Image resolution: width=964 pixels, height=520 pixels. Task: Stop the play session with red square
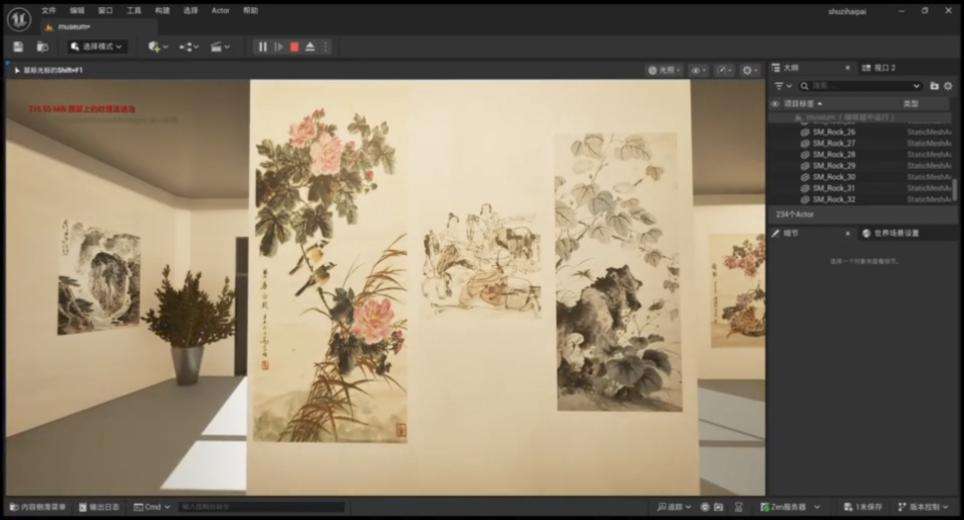[x=294, y=47]
